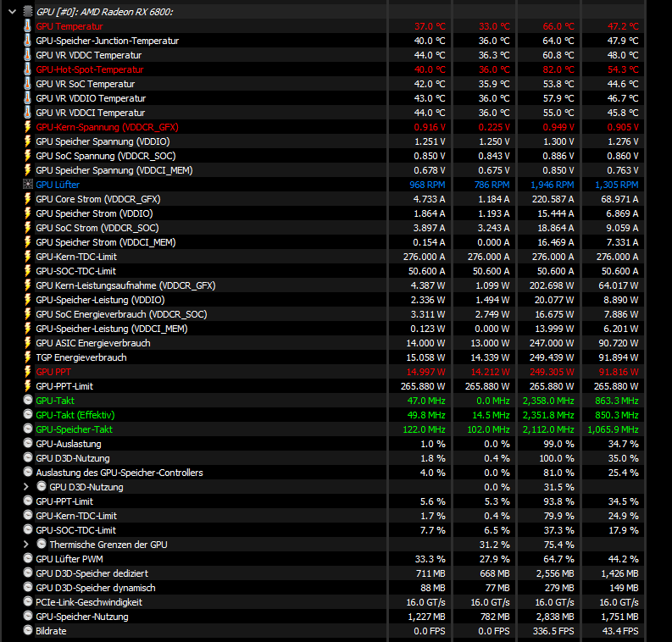Click the GPU chip icon beside AMD Radeon RX 6800
The width and height of the screenshot is (672, 642).
click(28, 12)
